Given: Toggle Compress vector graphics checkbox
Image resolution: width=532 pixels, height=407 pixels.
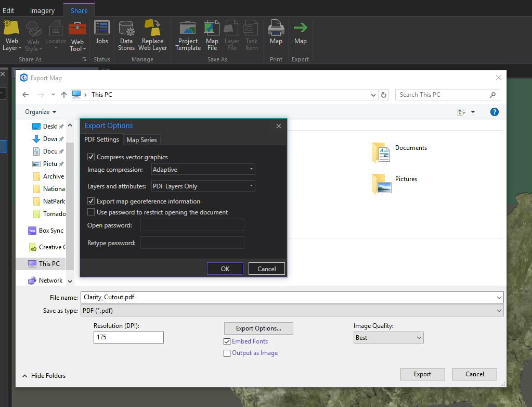Looking at the screenshot, I should (91, 157).
